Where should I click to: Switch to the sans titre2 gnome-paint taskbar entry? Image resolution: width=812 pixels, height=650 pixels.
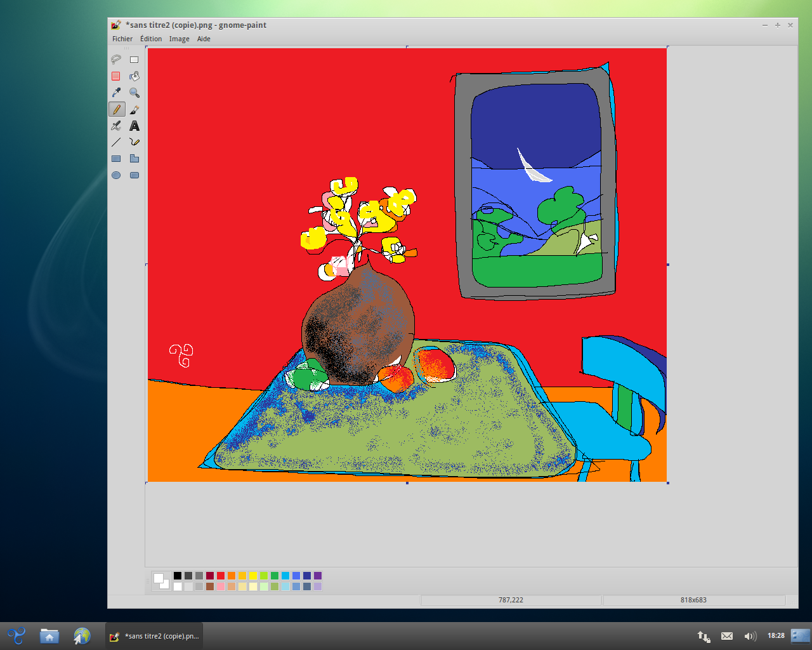(154, 636)
